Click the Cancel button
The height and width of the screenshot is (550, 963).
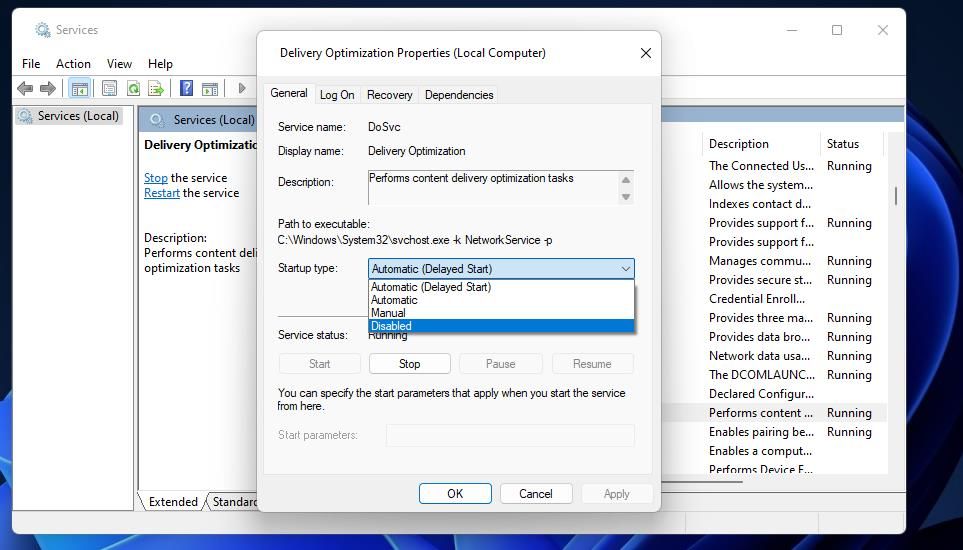point(536,494)
